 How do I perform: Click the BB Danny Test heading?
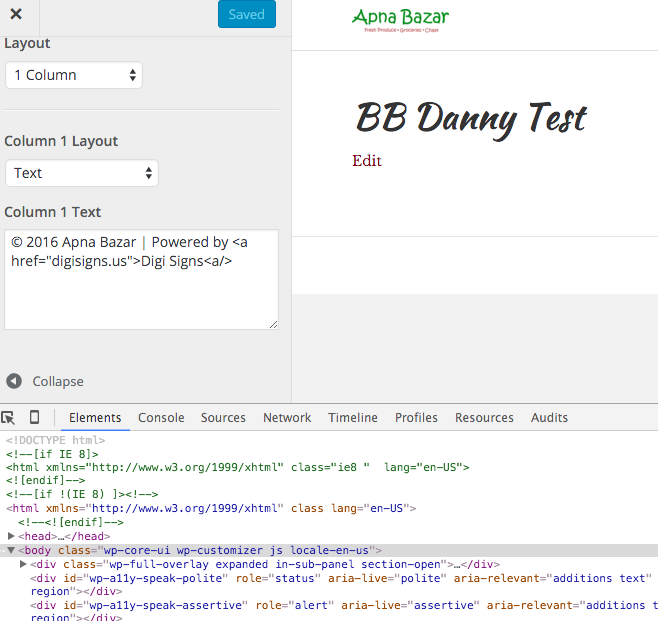click(x=471, y=119)
